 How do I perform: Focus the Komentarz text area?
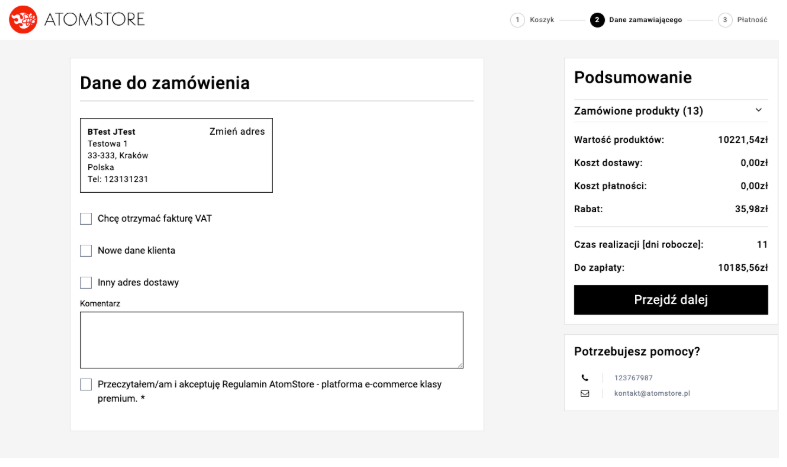[272, 340]
